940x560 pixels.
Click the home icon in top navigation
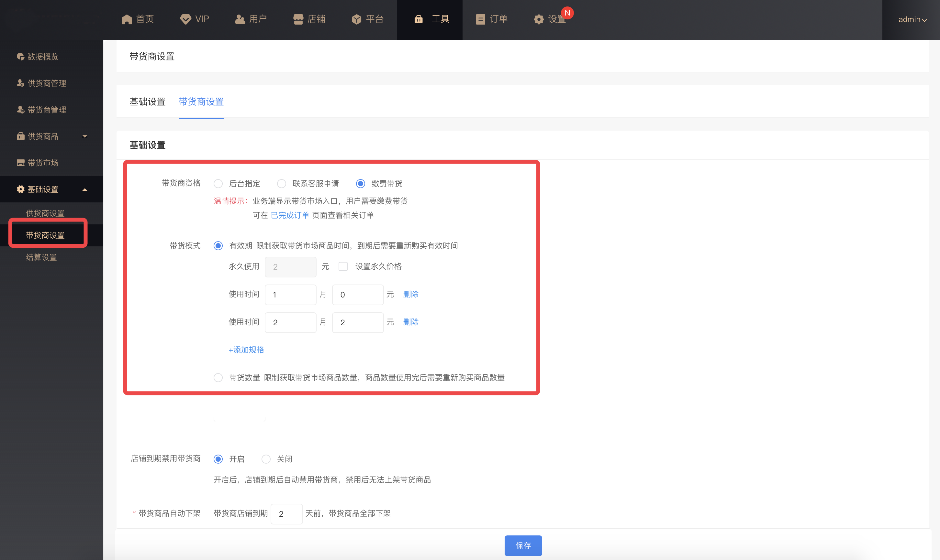pyautogui.click(x=127, y=19)
